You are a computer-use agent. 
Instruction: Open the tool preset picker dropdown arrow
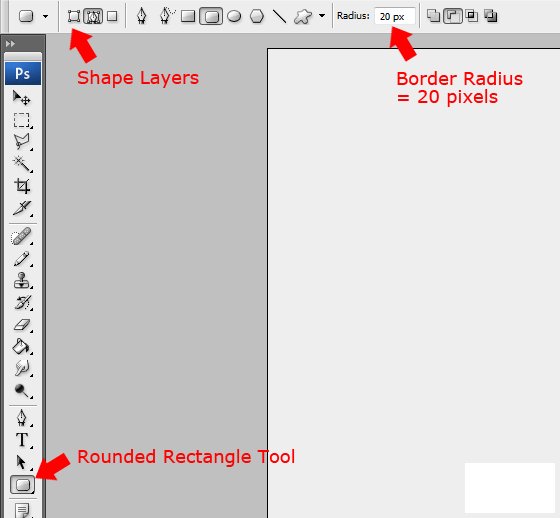tap(45, 16)
